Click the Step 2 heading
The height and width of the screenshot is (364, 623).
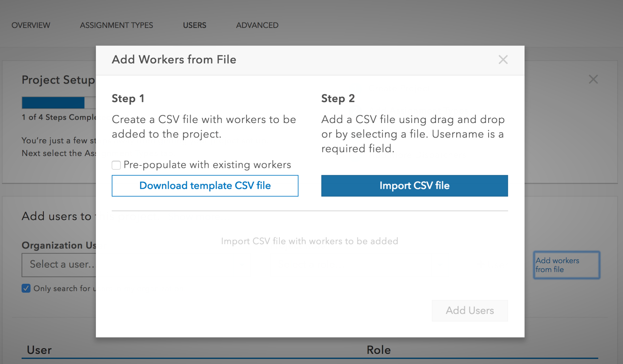tap(338, 98)
